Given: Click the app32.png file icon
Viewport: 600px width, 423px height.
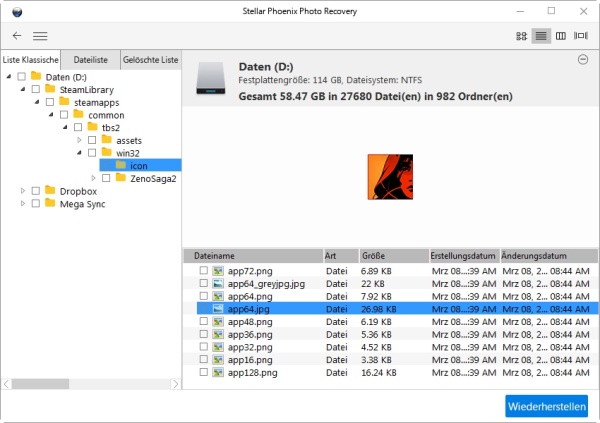Looking at the screenshot, I should (x=218, y=347).
